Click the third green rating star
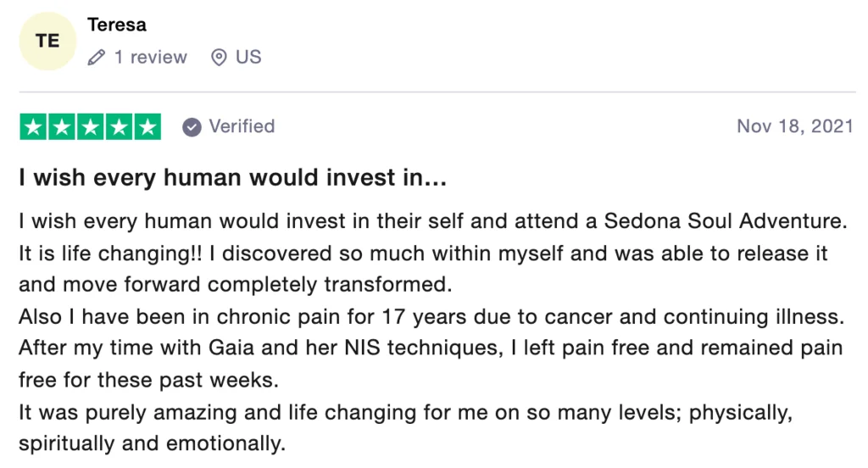The width and height of the screenshot is (868, 468). [90, 126]
